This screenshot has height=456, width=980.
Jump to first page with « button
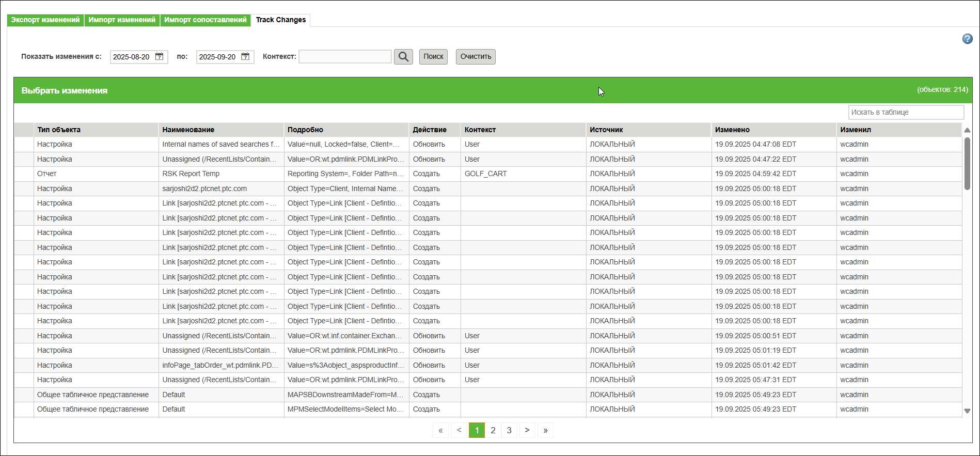click(440, 430)
